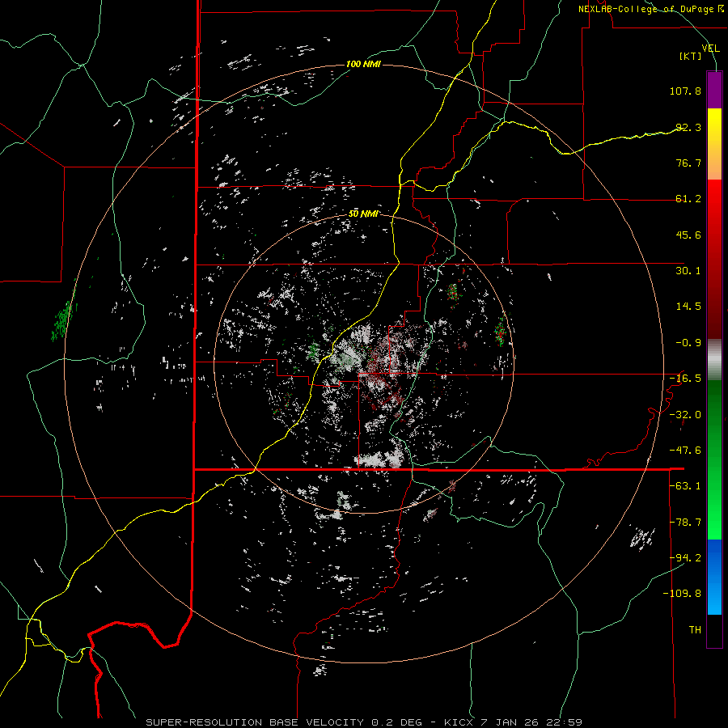The width and height of the screenshot is (728, 728).
Task: Click the -16.5 legend value
Action: point(685,379)
